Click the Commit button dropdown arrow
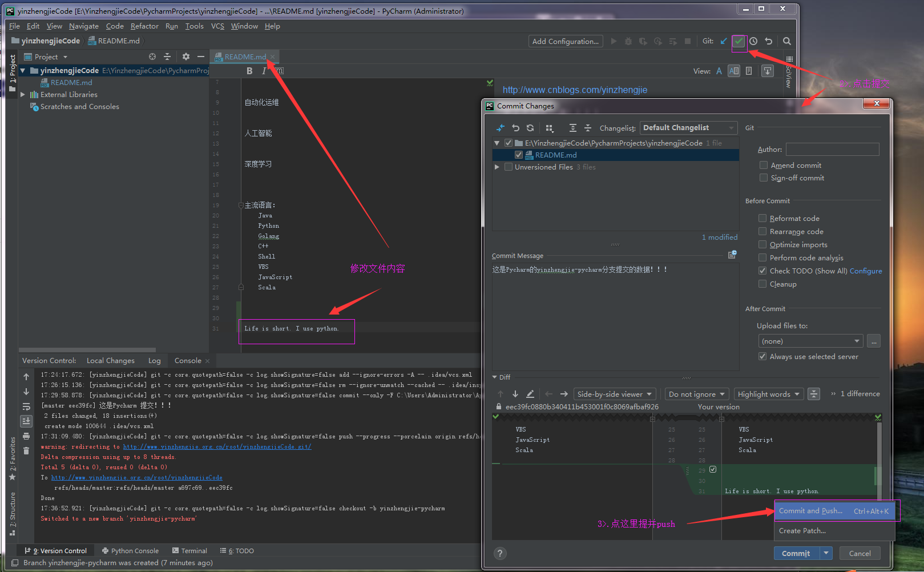The height and width of the screenshot is (572, 924). (x=826, y=553)
